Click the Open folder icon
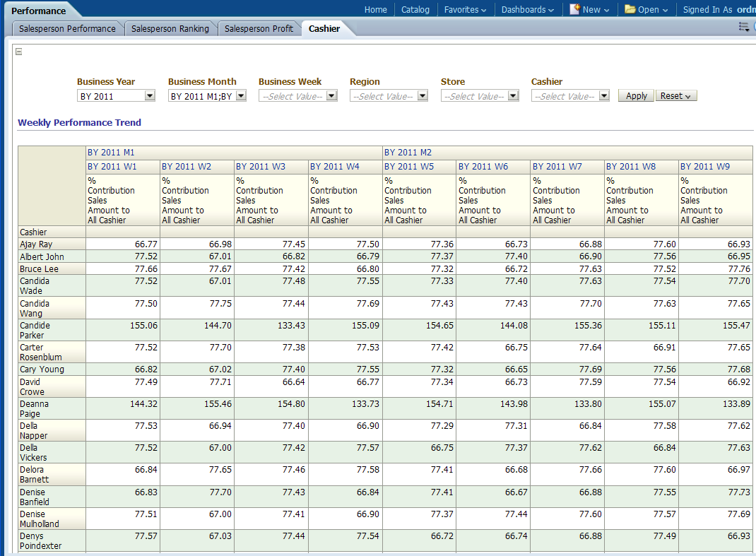756x556 pixels. (x=630, y=9)
